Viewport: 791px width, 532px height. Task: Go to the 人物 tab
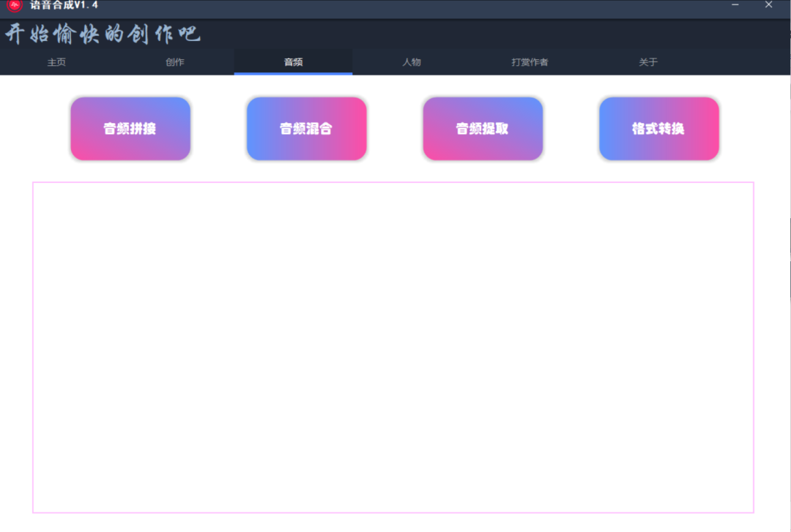point(412,62)
